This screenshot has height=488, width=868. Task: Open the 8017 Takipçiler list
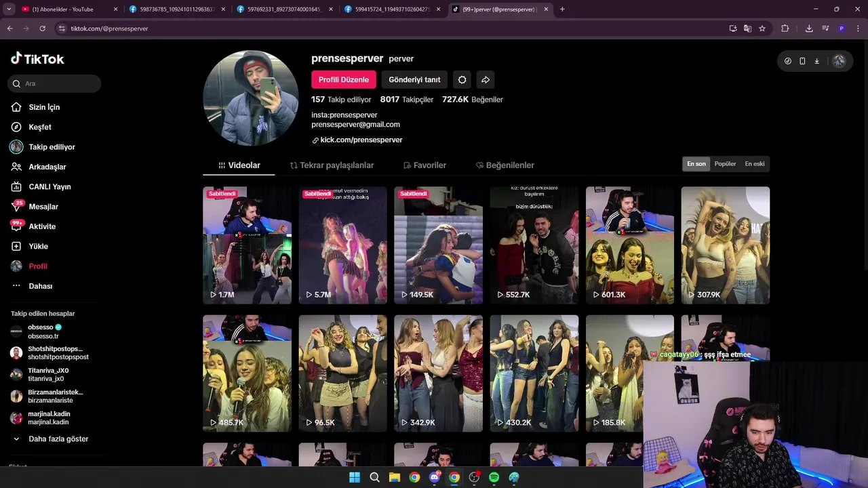407,99
